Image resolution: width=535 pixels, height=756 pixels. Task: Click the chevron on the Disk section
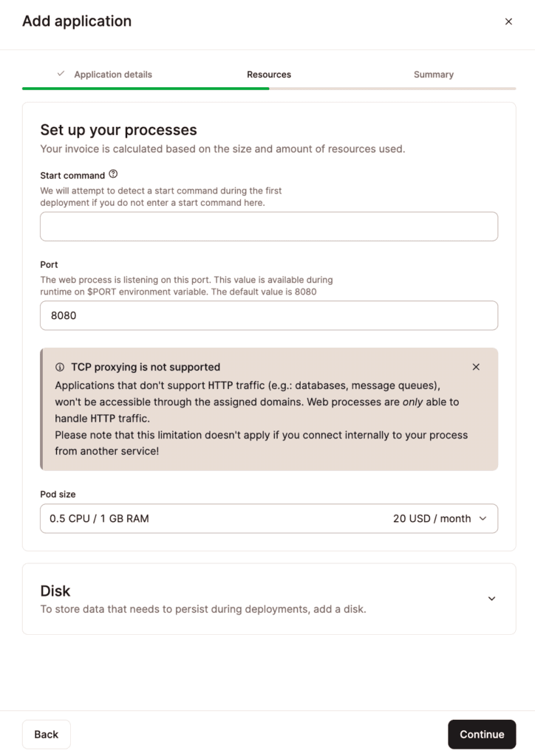coord(491,599)
